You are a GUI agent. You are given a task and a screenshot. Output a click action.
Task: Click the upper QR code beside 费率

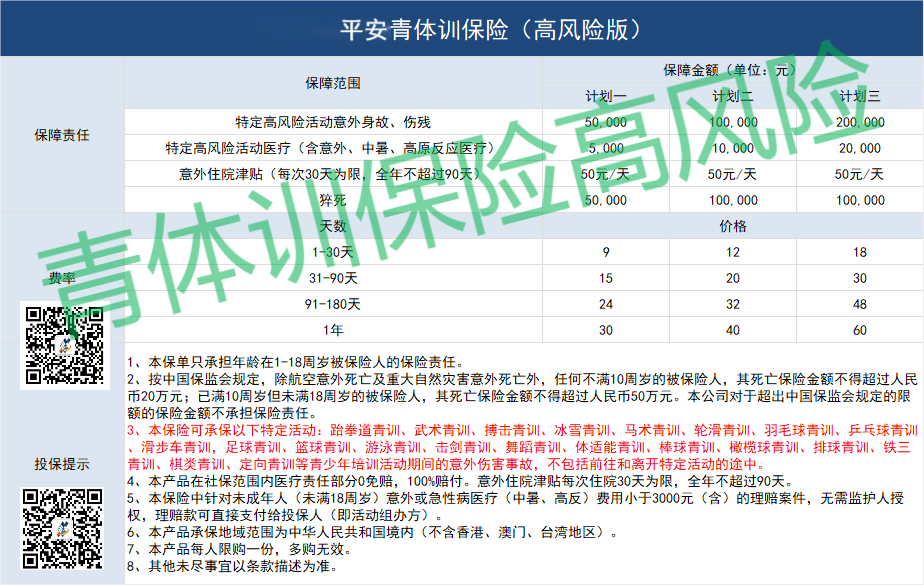click(65, 345)
